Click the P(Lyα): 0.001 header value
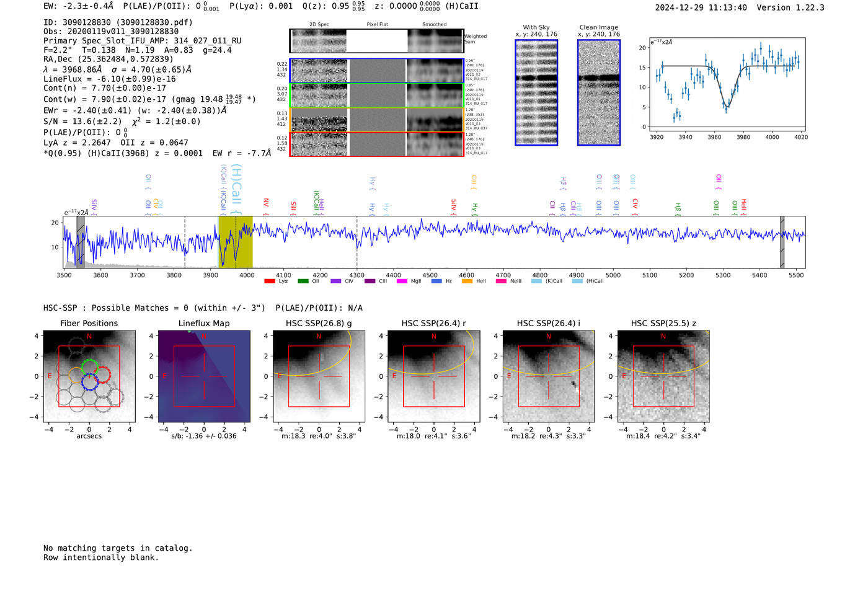The width and height of the screenshot is (868, 591). pyautogui.click(x=261, y=6)
